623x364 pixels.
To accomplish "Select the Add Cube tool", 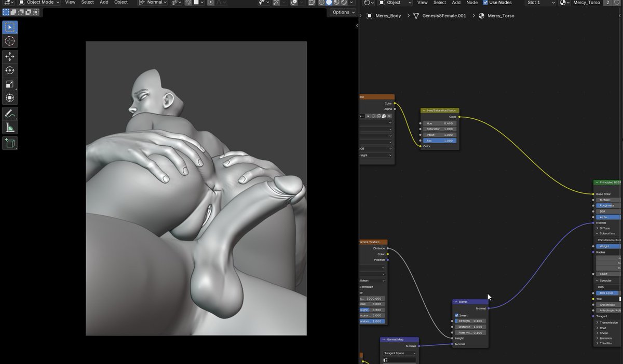I will click(9, 143).
